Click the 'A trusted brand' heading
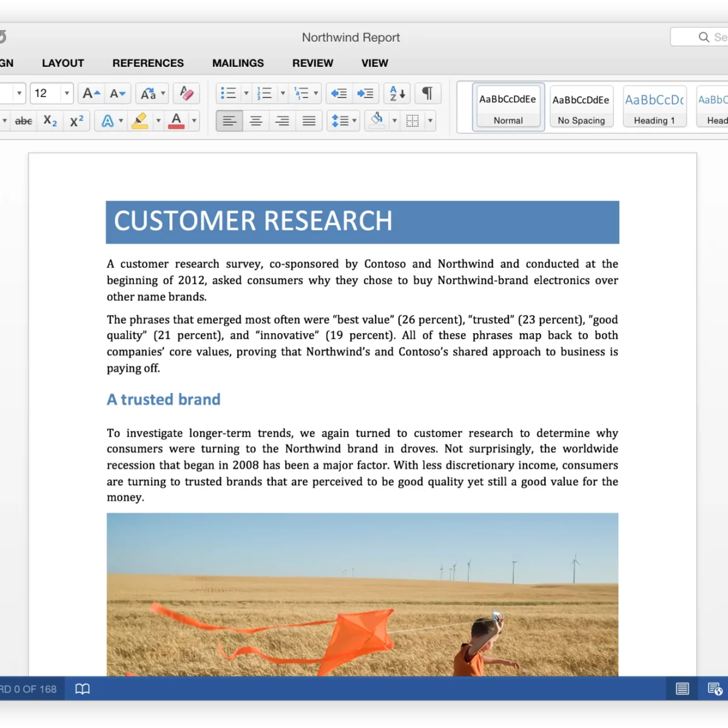This screenshot has height=728, width=728. [164, 400]
